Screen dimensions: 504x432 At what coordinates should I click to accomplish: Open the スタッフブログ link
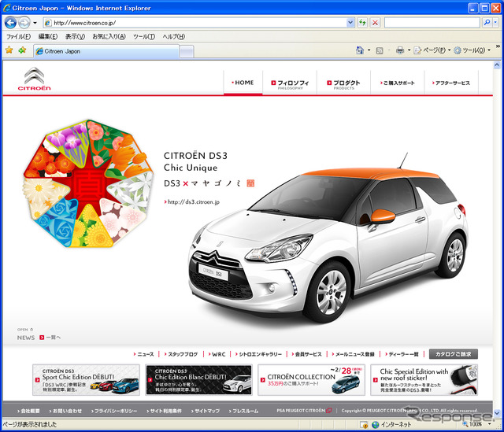click(181, 354)
